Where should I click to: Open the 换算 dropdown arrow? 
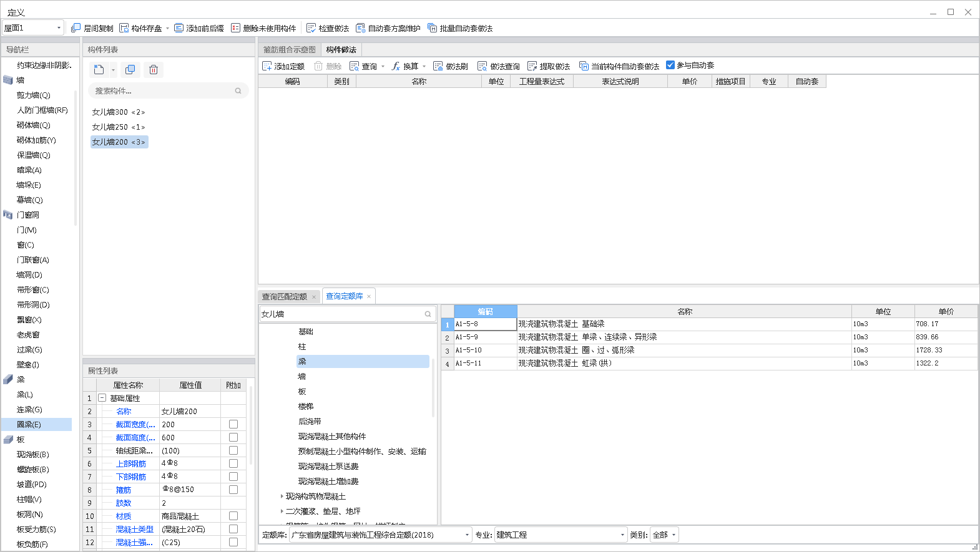[424, 66]
